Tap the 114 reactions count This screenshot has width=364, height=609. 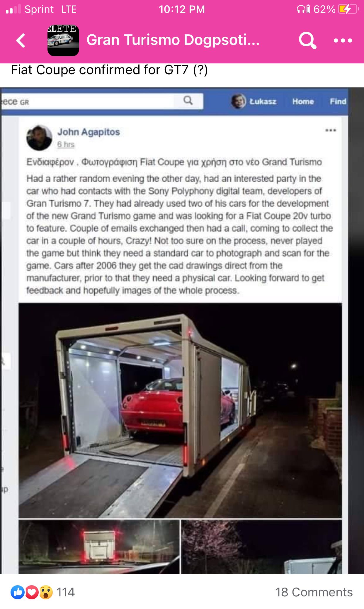pos(66,592)
